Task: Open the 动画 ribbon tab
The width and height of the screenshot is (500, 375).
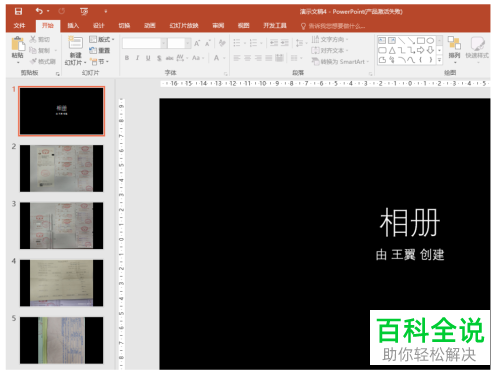Action: [x=149, y=26]
